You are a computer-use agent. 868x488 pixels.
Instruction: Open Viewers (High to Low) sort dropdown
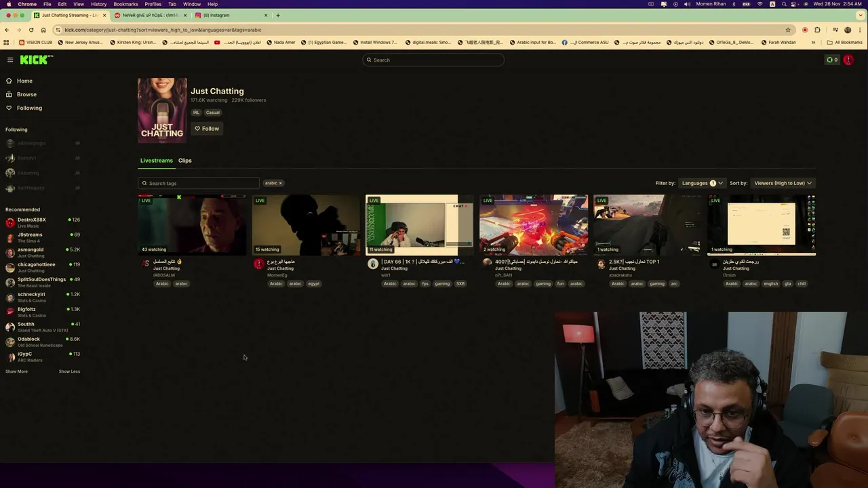coord(783,183)
